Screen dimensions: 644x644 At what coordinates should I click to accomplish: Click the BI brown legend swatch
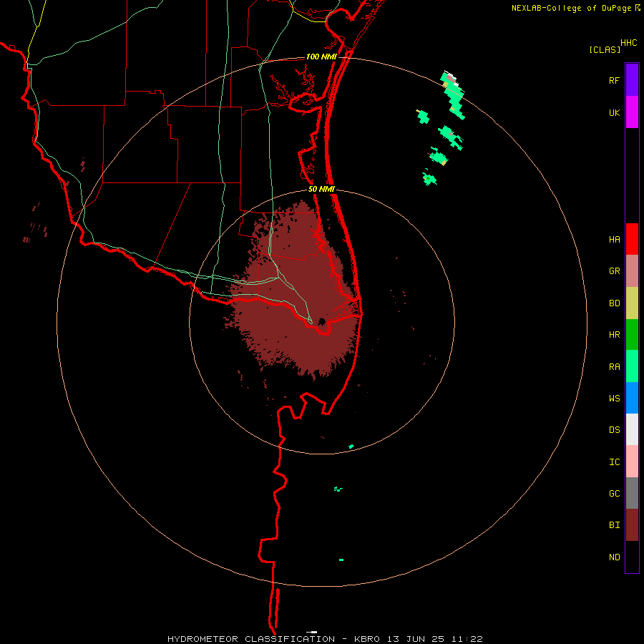click(x=632, y=525)
